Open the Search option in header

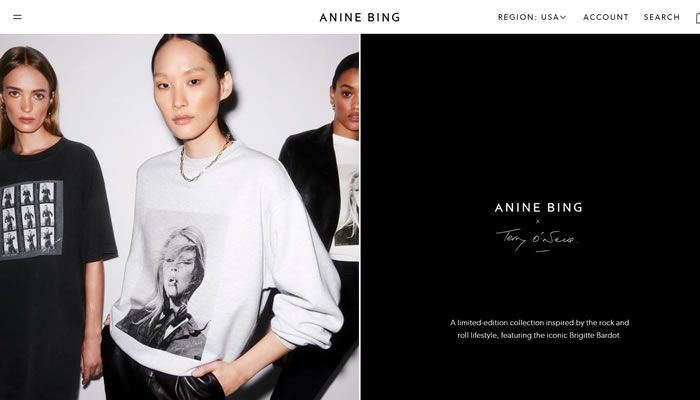pos(662,17)
